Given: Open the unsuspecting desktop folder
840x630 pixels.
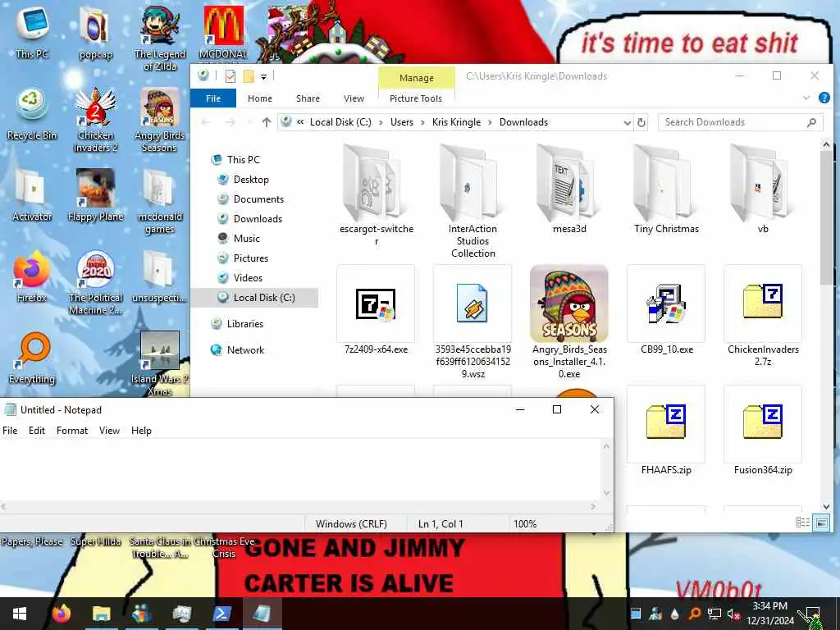Looking at the screenshot, I should (x=160, y=276).
